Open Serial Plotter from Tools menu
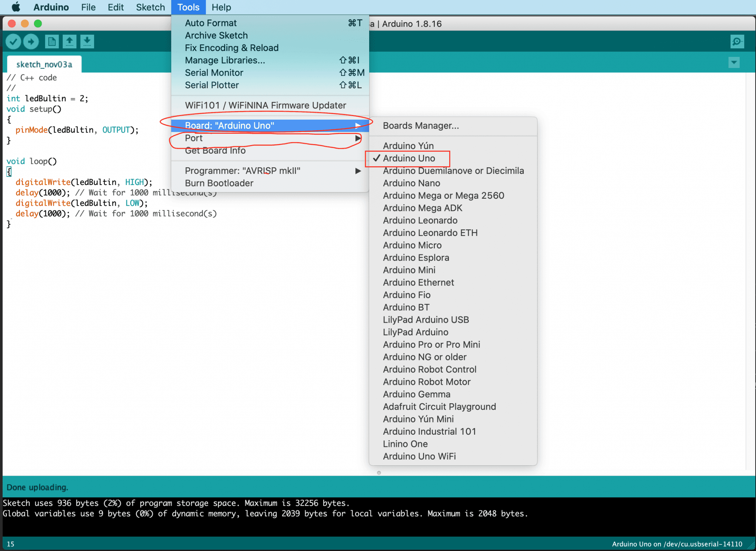756x551 pixels. tap(270, 85)
